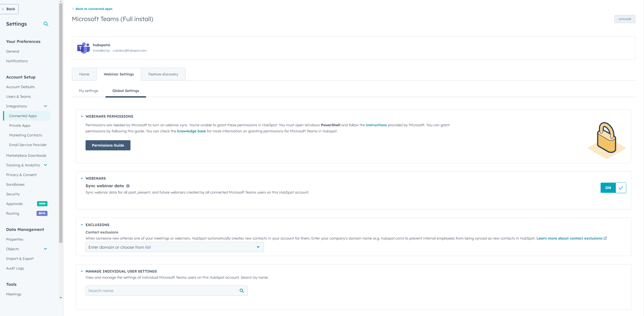This screenshot has height=316, width=644.
Task: Click the external link icon after contact exclusions
Action: click(605, 238)
